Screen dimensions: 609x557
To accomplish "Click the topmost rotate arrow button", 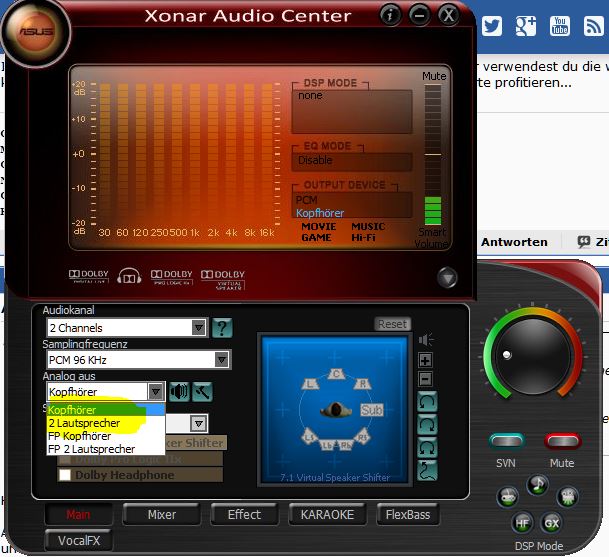I will point(427,402).
